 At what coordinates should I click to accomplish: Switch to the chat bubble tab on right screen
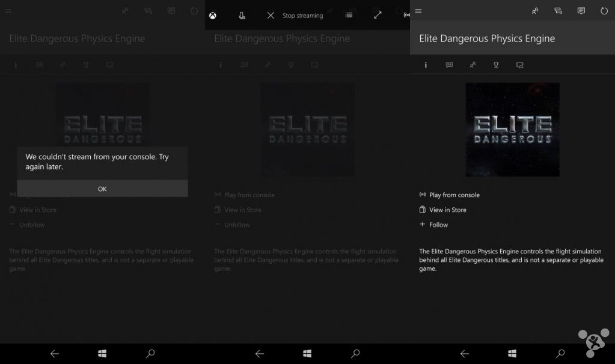tap(449, 65)
